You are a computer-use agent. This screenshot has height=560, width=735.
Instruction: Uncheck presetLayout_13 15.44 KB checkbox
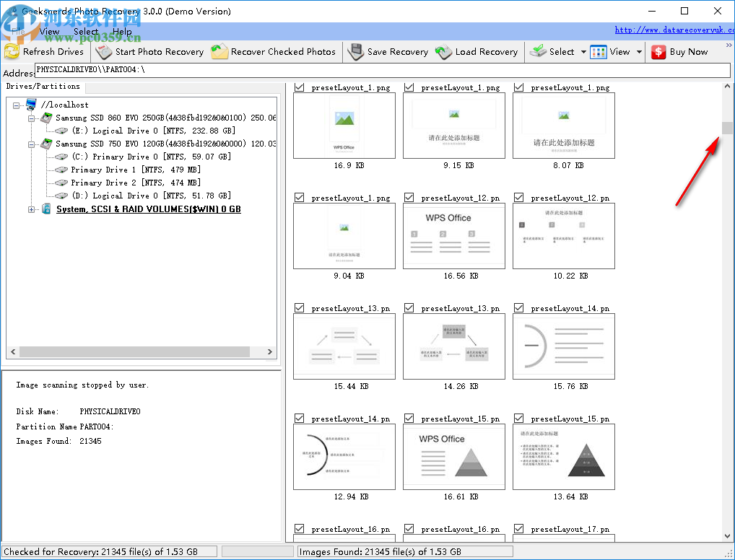coord(299,307)
